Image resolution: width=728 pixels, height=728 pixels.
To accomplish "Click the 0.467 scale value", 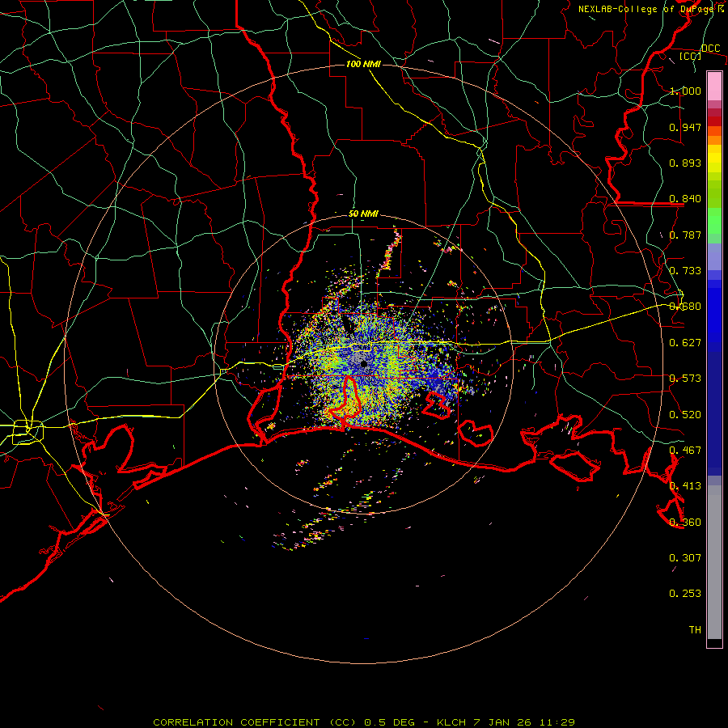I will 685,451.
